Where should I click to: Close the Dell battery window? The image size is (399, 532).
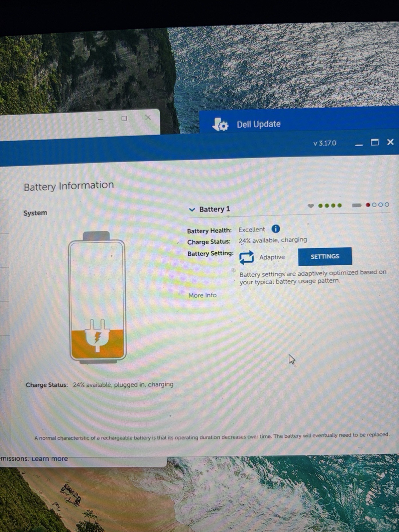390,142
